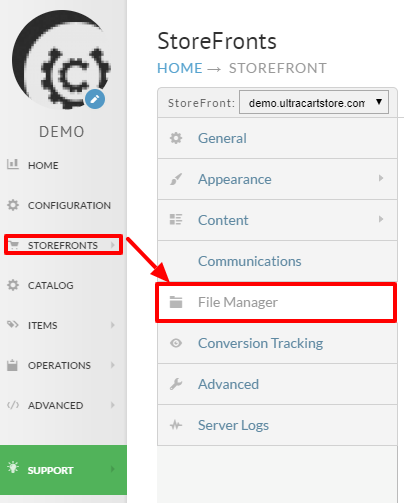The width and height of the screenshot is (404, 503).
Task: Expand the Content submenu arrow
Action: (x=381, y=219)
